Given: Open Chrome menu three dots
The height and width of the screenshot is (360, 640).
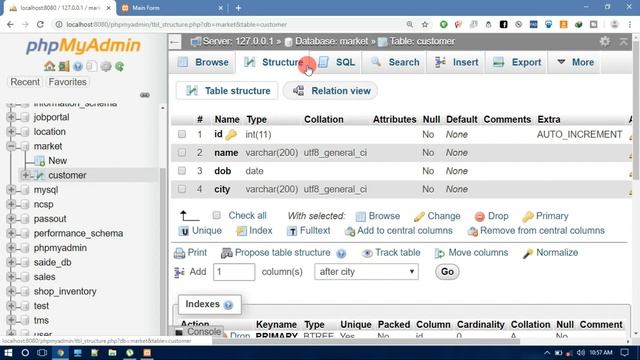Looking at the screenshot, I should [x=630, y=24].
